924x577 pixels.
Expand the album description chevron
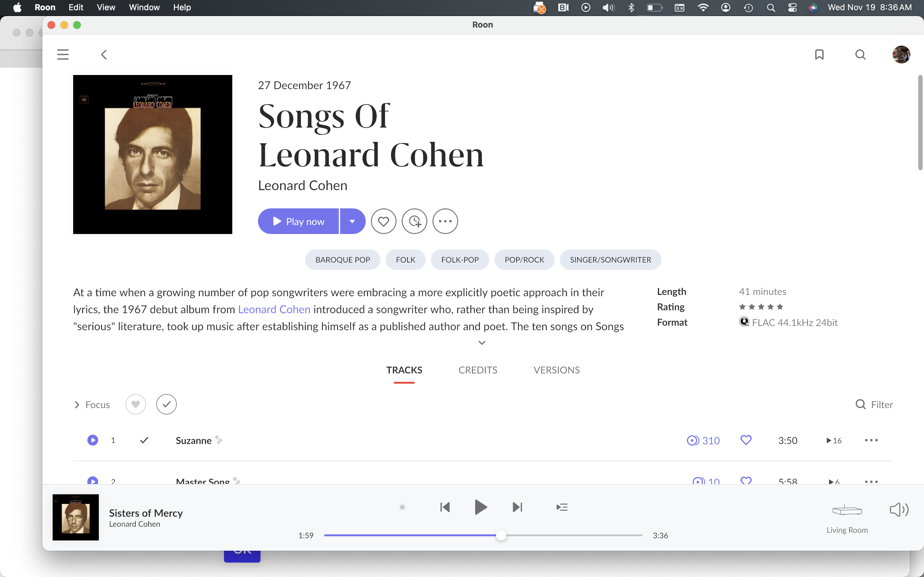pyautogui.click(x=482, y=343)
